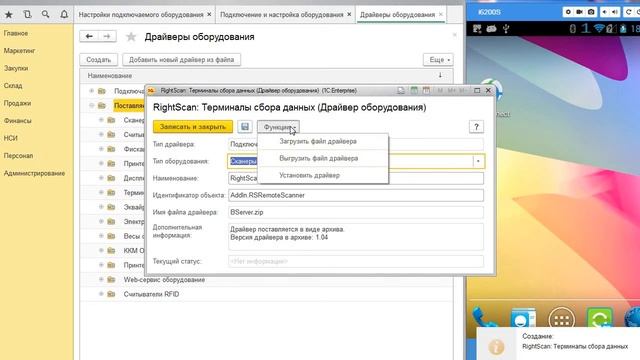Take screenshot with camera icon in emulator
The width and height of the screenshot is (640, 360).
click(x=591, y=12)
